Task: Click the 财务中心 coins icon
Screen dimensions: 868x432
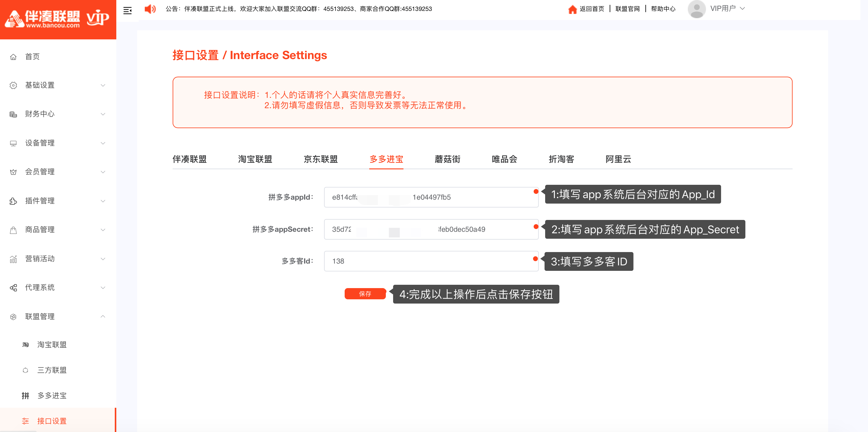Action: click(x=13, y=115)
